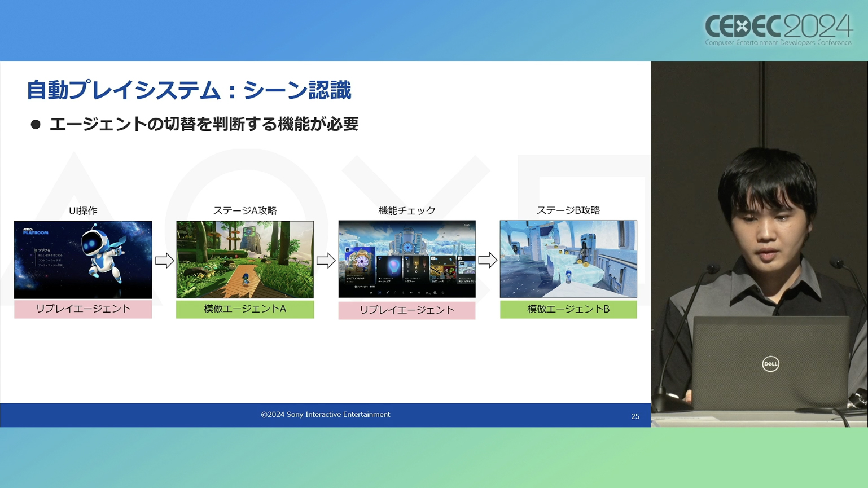
Task: Click the Dell logo on the laptop
Action: point(770,364)
